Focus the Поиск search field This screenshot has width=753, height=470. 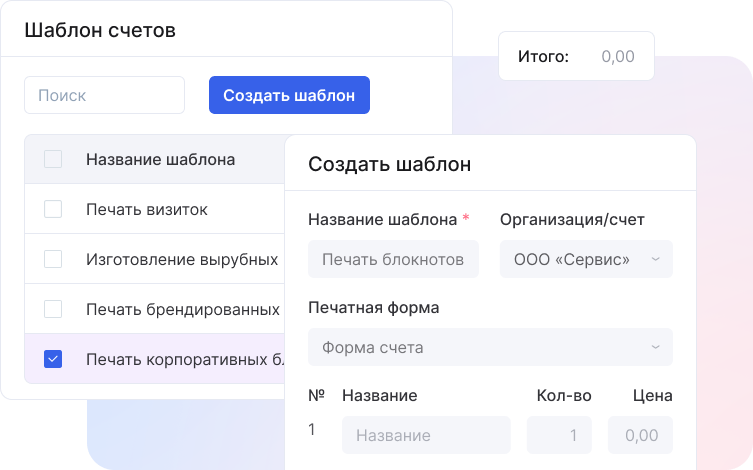[x=104, y=96]
